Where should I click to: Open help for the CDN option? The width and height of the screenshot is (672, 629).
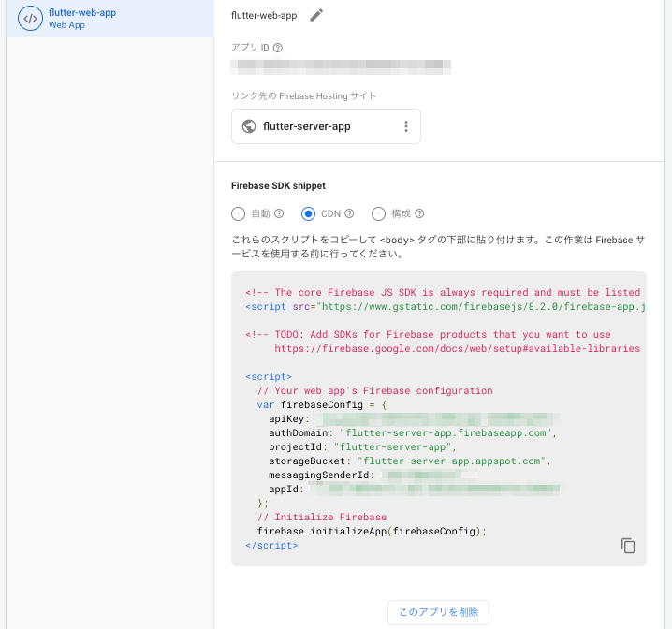tap(349, 213)
